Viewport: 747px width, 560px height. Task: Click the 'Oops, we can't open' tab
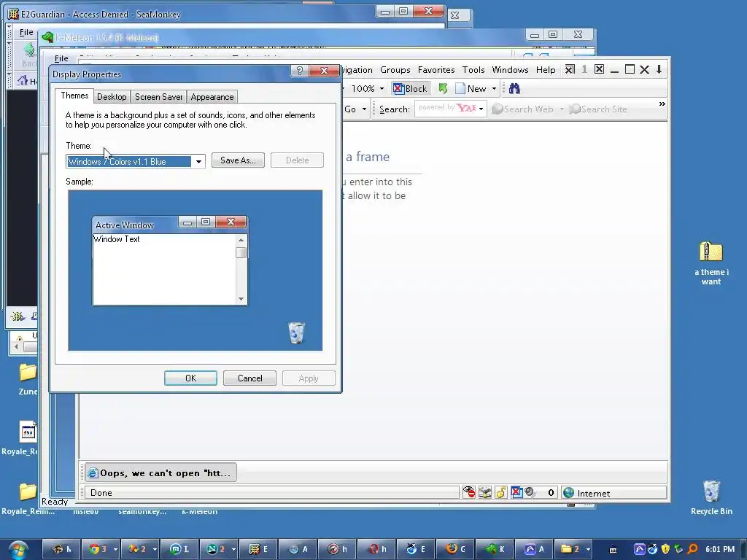pyautogui.click(x=160, y=472)
